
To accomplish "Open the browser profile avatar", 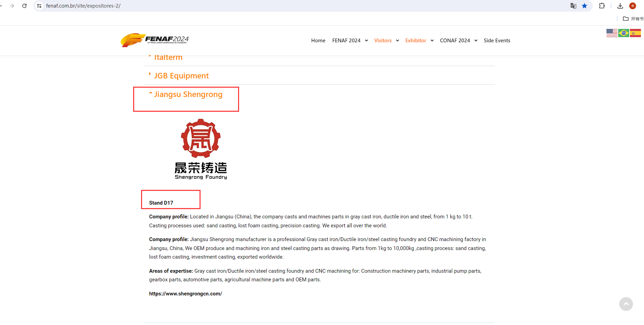I will [x=633, y=6].
